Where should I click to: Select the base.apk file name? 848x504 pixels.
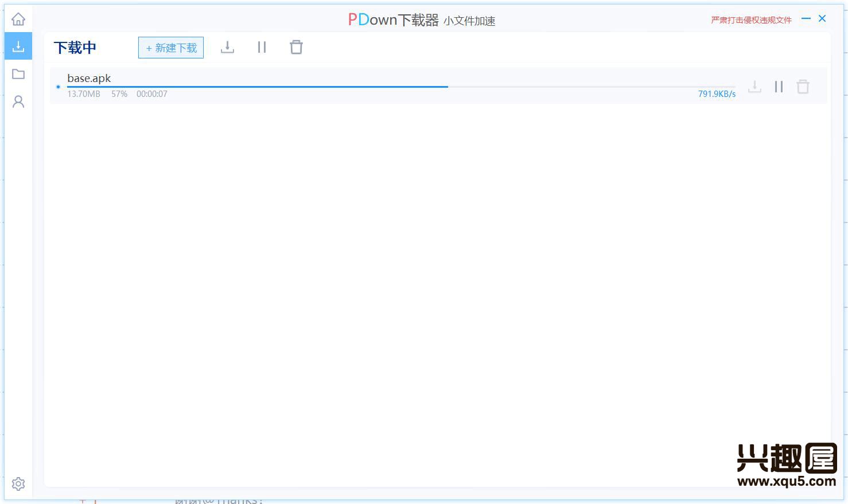(x=89, y=78)
